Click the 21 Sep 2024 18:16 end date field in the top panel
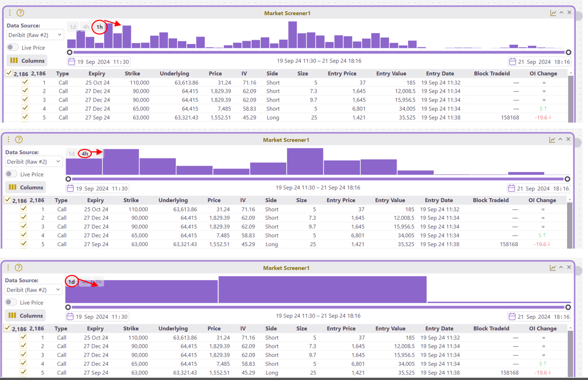This screenshot has width=588, height=380. [539, 62]
